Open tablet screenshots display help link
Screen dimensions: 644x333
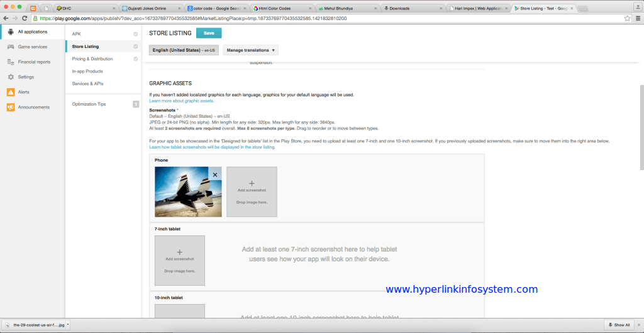click(x=212, y=147)
